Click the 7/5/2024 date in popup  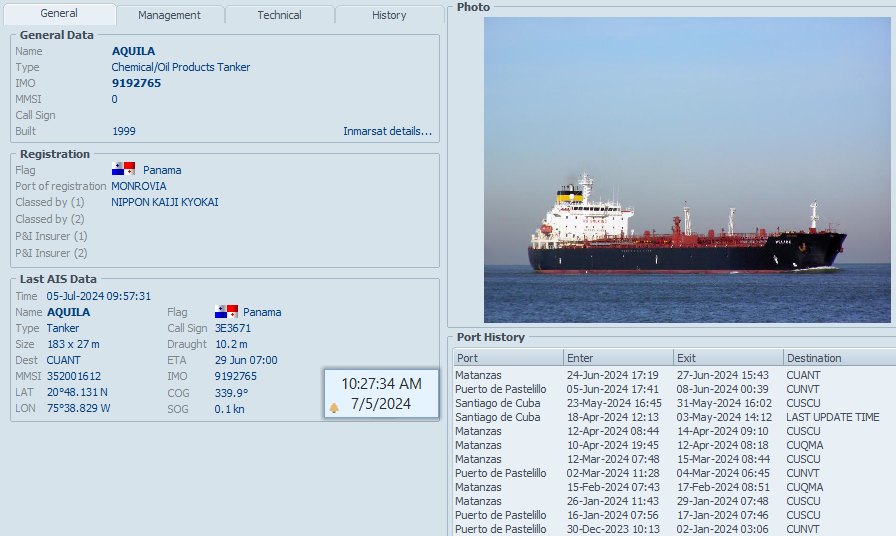pyautogui.click(x=381, y=404)
